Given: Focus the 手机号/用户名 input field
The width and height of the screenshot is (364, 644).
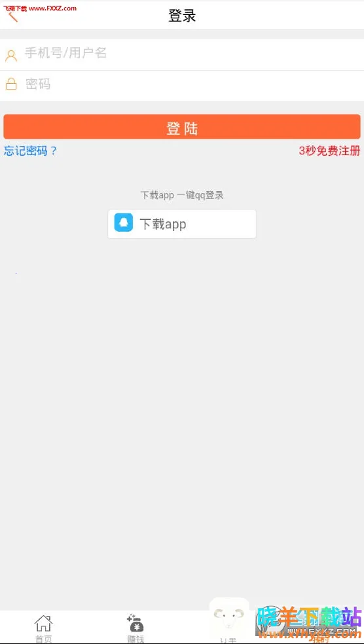Looking at the screenshot, I should pos(182,54).
